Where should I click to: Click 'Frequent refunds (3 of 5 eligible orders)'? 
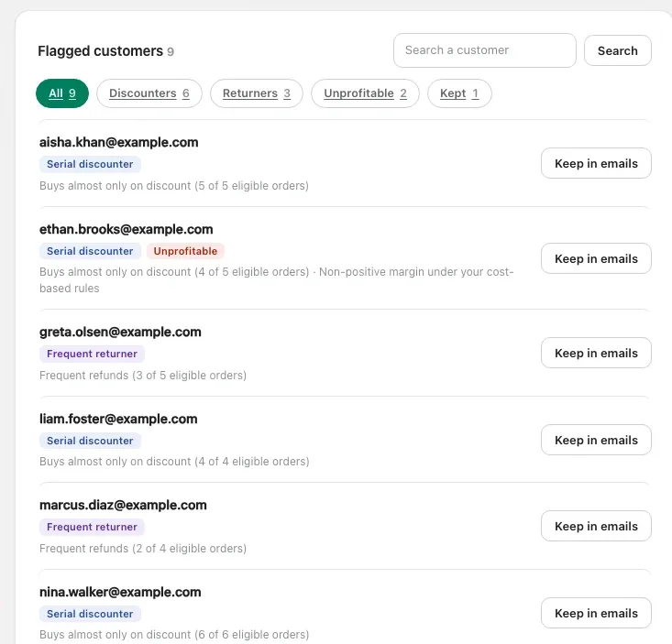tap(143, 376)
